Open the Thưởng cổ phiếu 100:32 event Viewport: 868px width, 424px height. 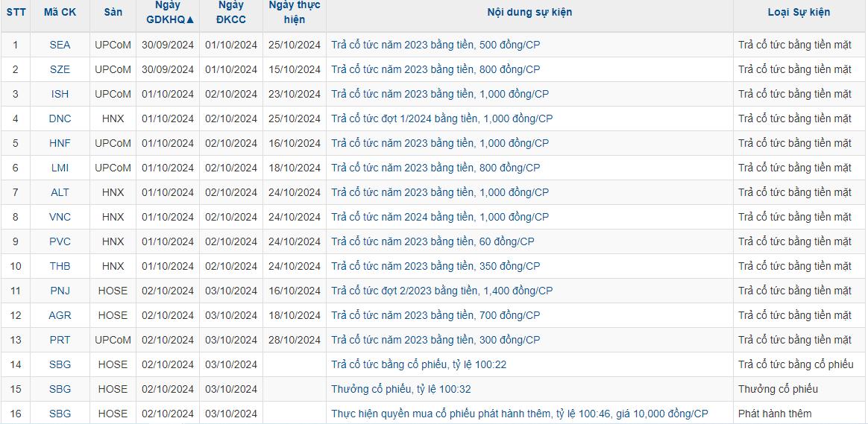[x=400, y=389]
